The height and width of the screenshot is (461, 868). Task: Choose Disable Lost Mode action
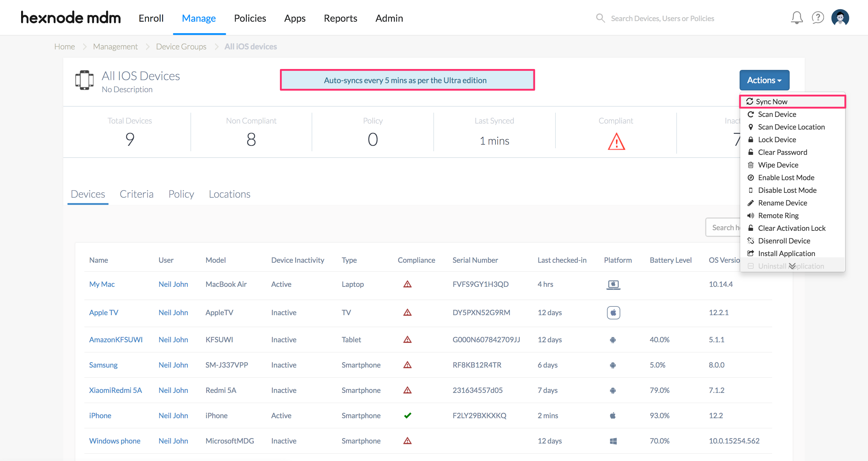pyautogui.click(x=792, y=190)
